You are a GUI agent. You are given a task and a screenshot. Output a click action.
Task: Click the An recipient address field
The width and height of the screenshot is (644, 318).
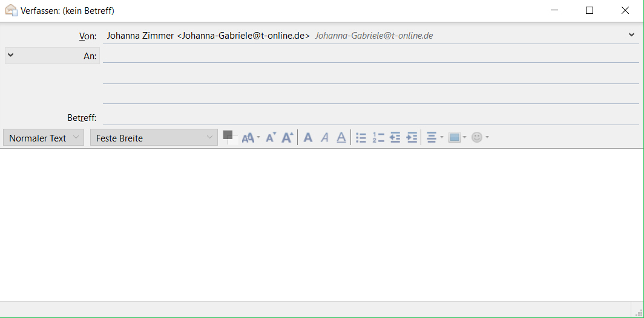coord(371,56)
